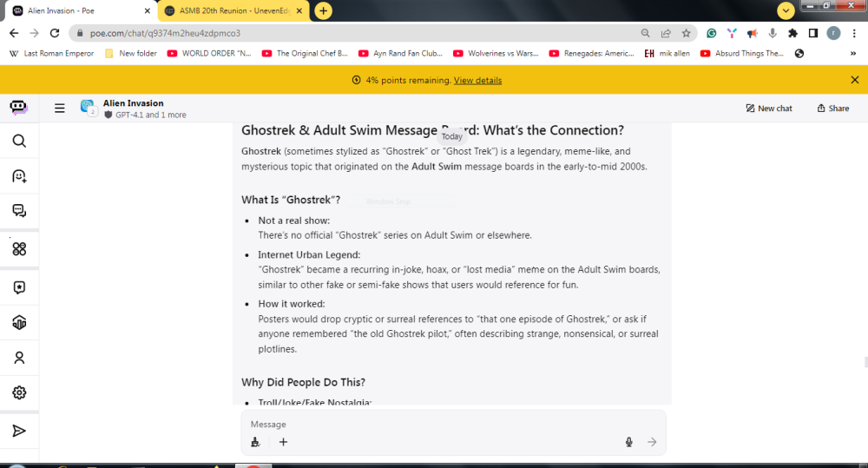Open the Grammarly extension icon
Image resolution: width=868 pixels, height=468 pixels.
pos(712,33)
